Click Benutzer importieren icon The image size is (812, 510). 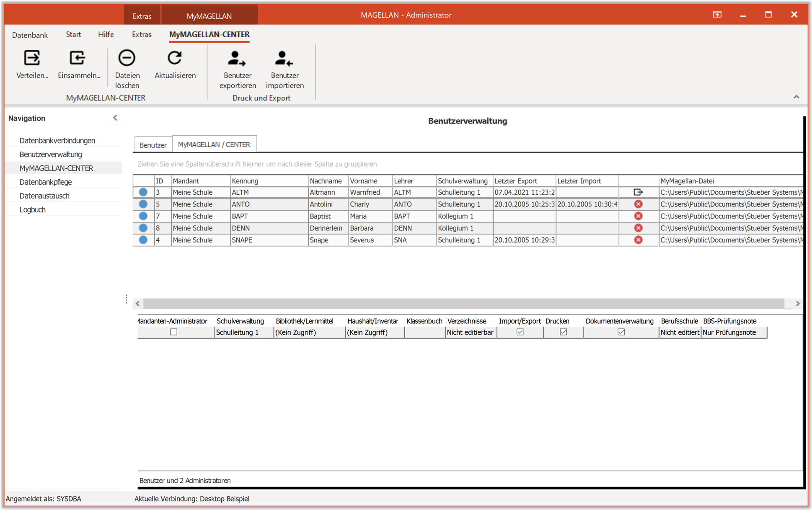[x=284, y=58]
